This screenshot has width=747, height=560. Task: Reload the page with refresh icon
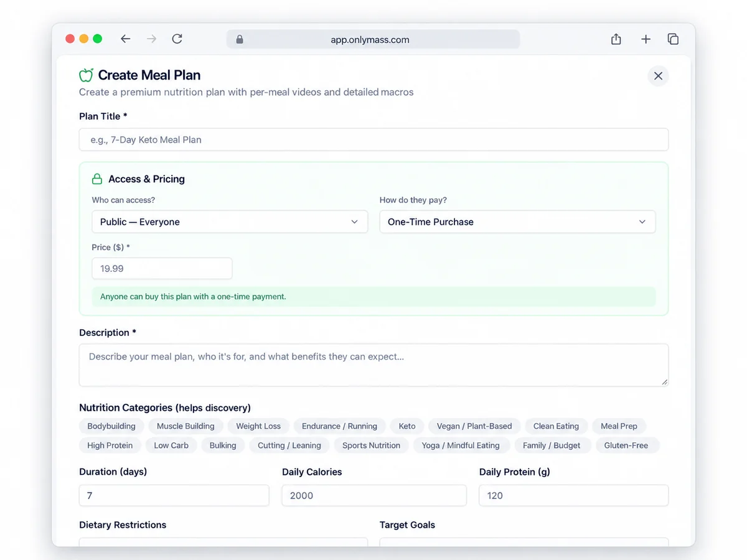177,39
